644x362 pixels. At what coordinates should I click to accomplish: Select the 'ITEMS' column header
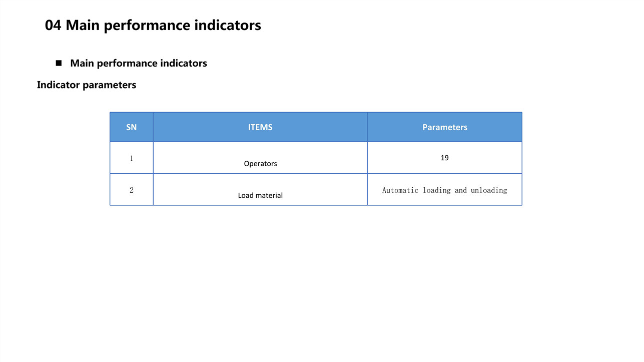click(260, 127)
